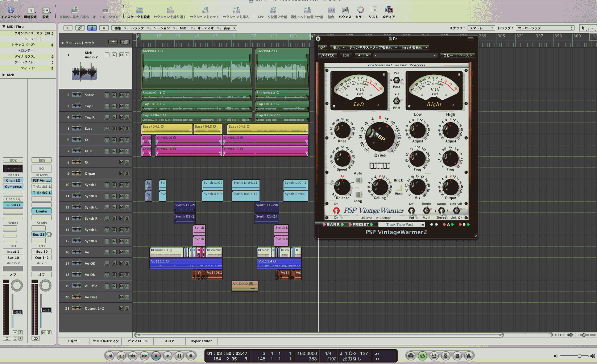Toggle the PSP VintageWarmer On/Off power switch
The width and height of the screenshot is (597, 364).
coord(336,211)
